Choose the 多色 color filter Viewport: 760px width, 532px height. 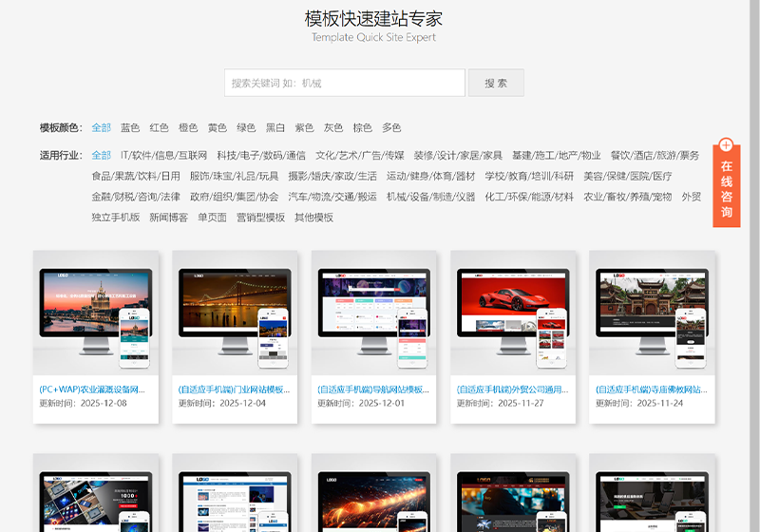(391, 127)
